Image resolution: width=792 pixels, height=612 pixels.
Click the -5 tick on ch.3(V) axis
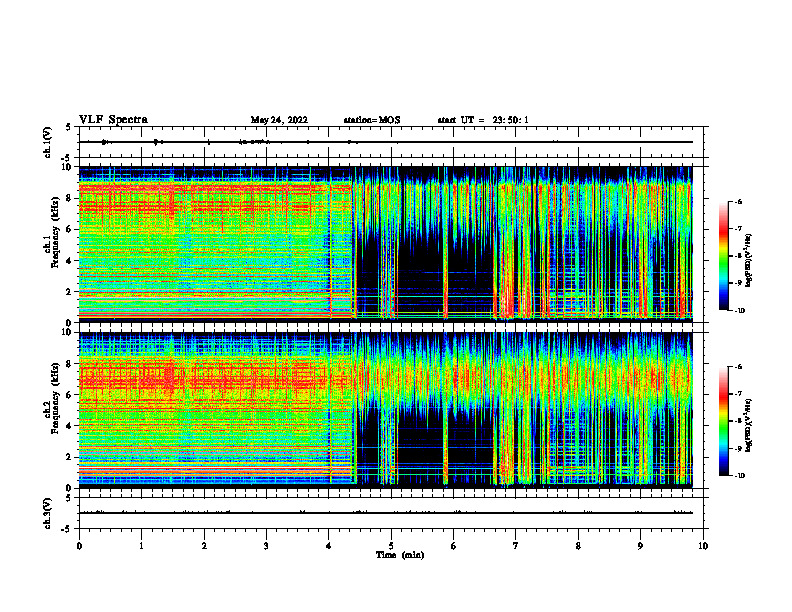(x=67, y=529)
